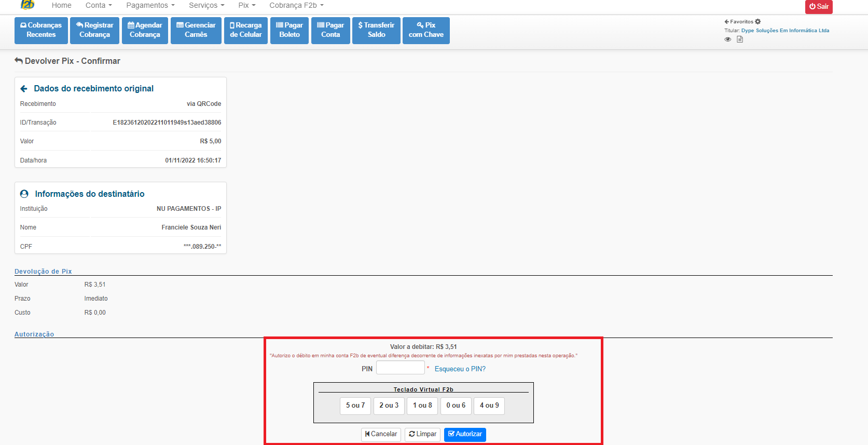Click the Limpar button

point(422,435)
